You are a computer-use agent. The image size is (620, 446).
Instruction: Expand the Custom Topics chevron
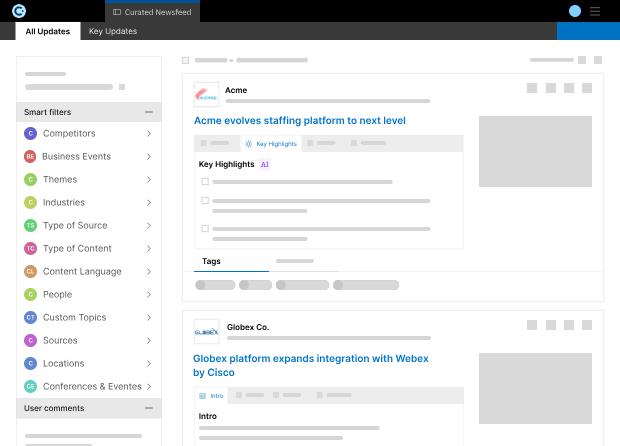(149, 317)
